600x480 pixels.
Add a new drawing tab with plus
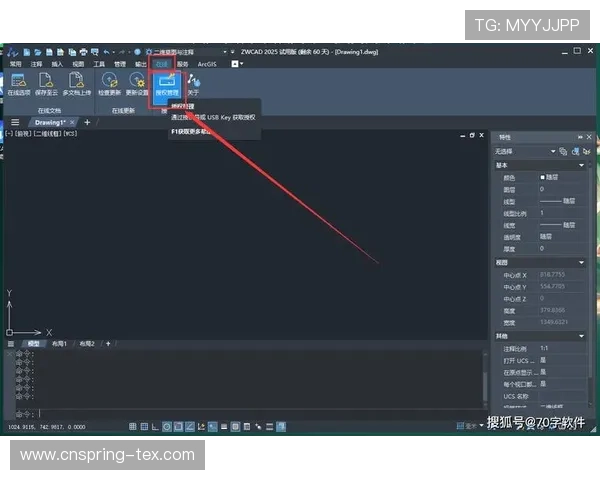(87, 122)
